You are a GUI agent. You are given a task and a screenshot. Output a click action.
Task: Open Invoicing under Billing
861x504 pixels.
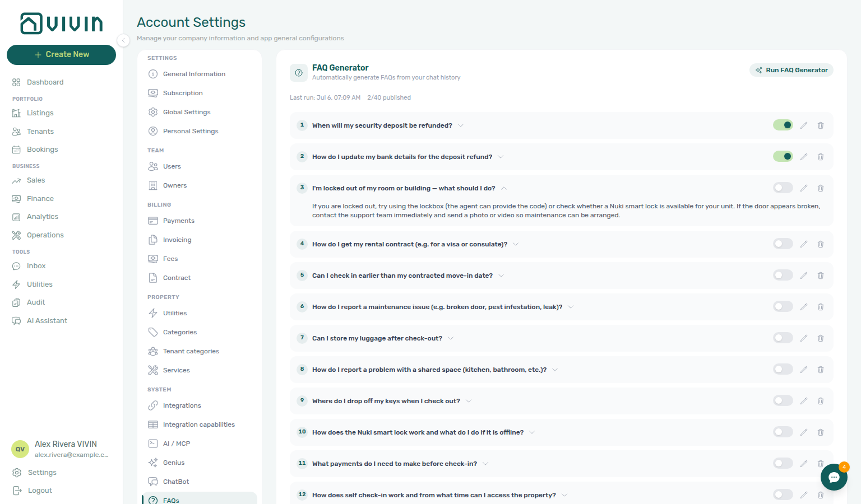tap(200, 240)
